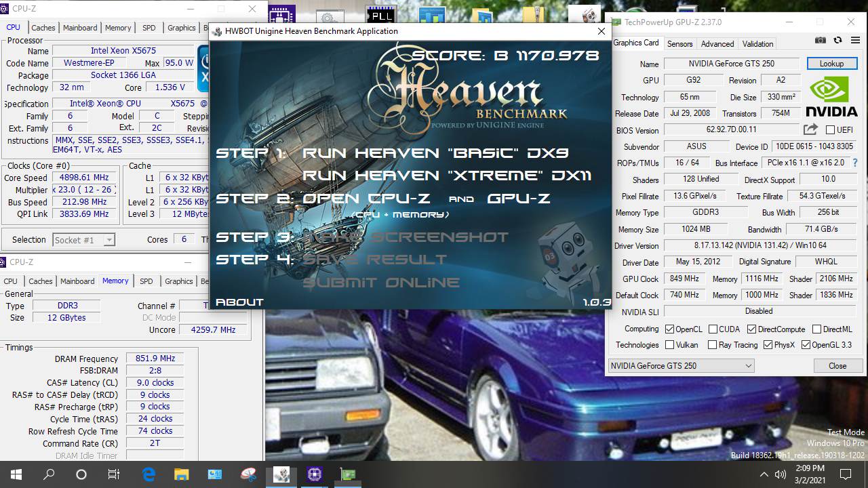
Task: Toggle the OpenCL checkbox
Action: click(669, 329)
